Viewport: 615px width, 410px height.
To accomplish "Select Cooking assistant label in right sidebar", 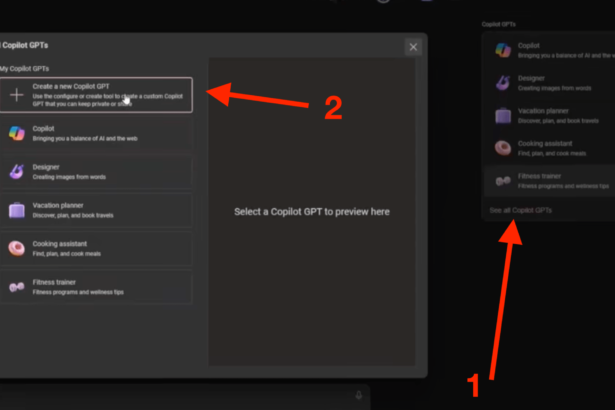I will [x=545, y=143].
